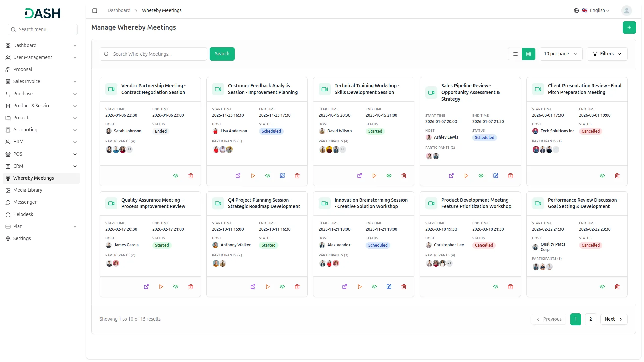644x362 pixels.
Task: Focus the Search menu field in sidebar
Action: pyautogui.click(x=43, y=29)
